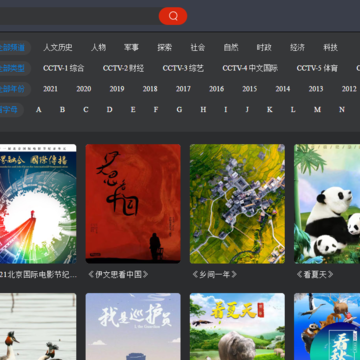Filter by year 2015
This screenshot has width=360, height=360.
click(x=249, y=89)
